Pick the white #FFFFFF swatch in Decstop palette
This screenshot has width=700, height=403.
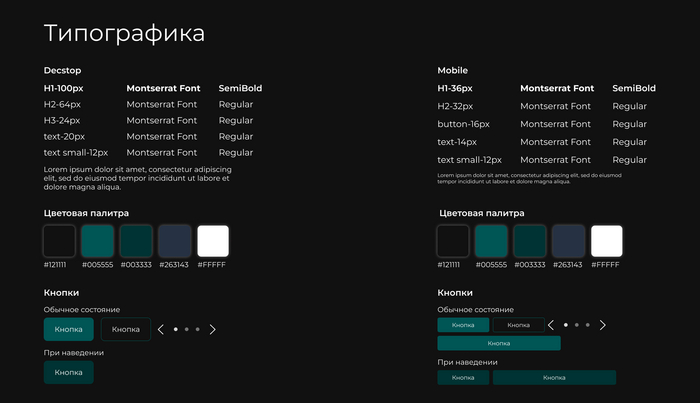coord(213,241)
